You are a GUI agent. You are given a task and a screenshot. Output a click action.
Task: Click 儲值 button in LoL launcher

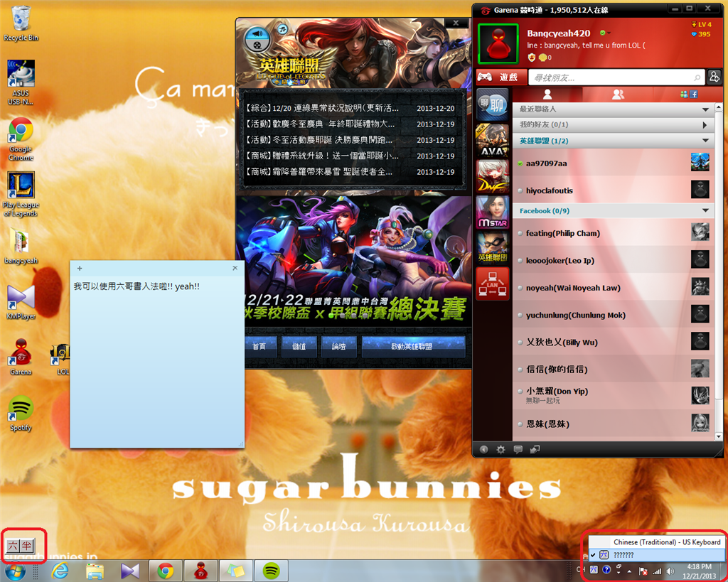coord(299,346)
